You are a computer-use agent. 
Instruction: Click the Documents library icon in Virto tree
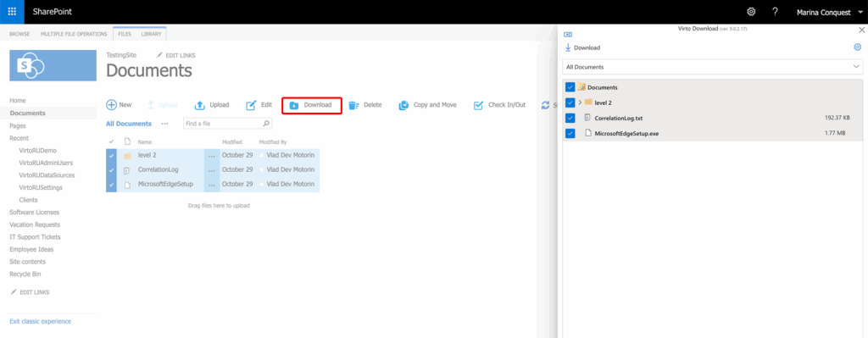pos(581,87)
